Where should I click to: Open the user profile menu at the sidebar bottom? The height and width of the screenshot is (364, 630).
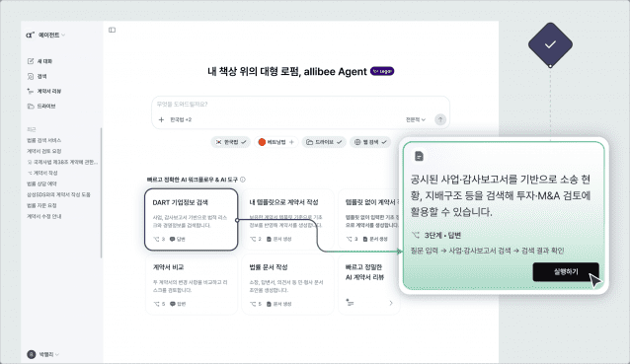pos(43,354)
